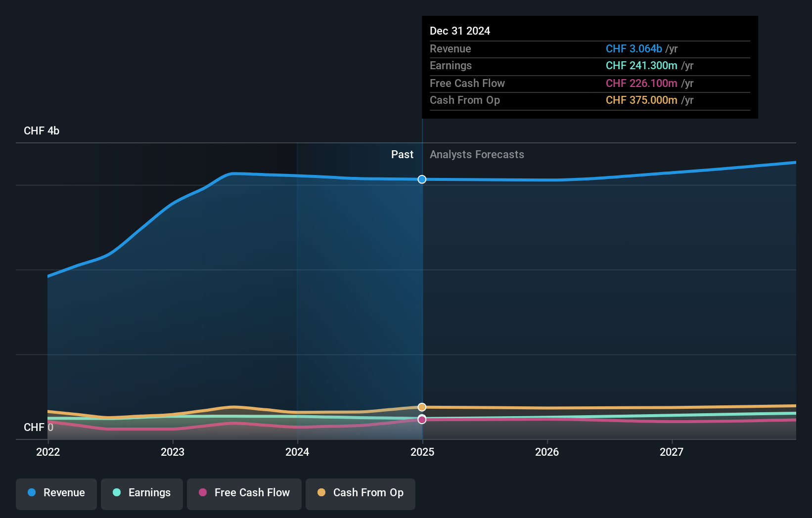This screenshot has height=518, width=812.
Task: Click the 2025 x-axis label
Action: coord(422,452)
